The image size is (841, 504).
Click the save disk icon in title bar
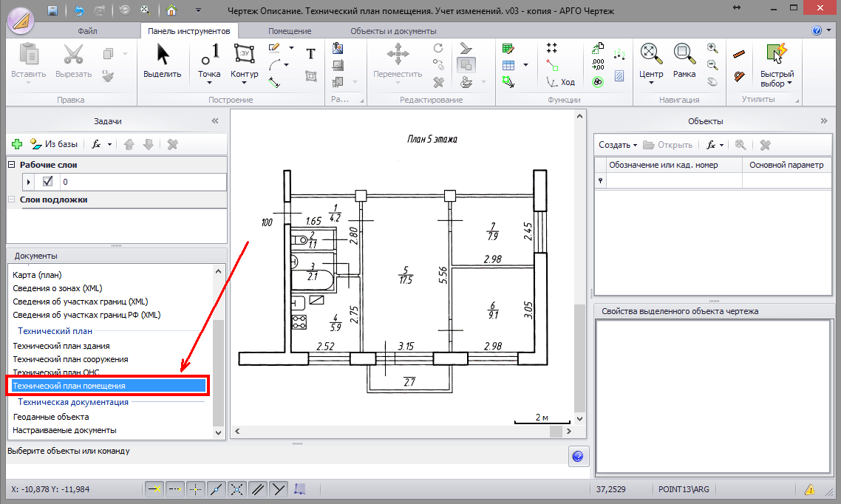point(52,10)
